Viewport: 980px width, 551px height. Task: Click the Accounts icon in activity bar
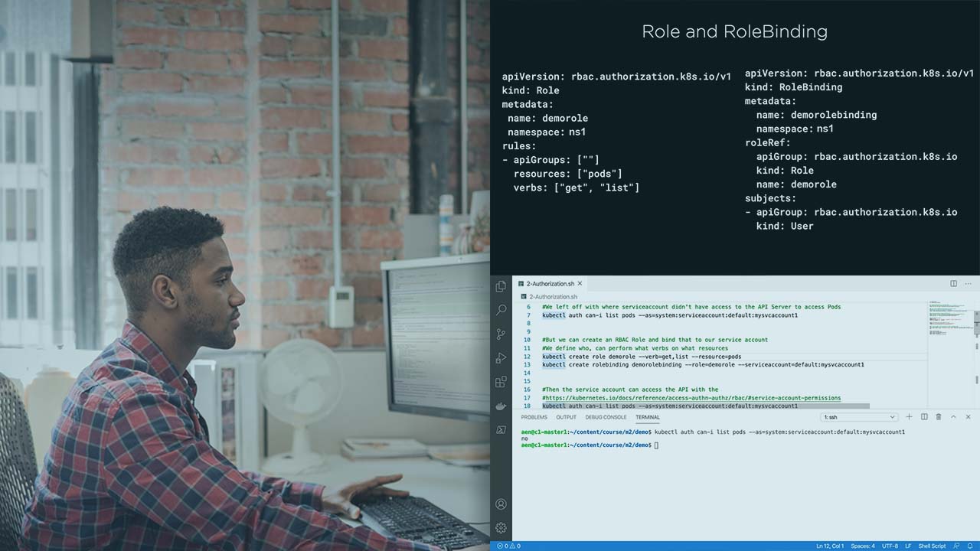tap(501, 504)
